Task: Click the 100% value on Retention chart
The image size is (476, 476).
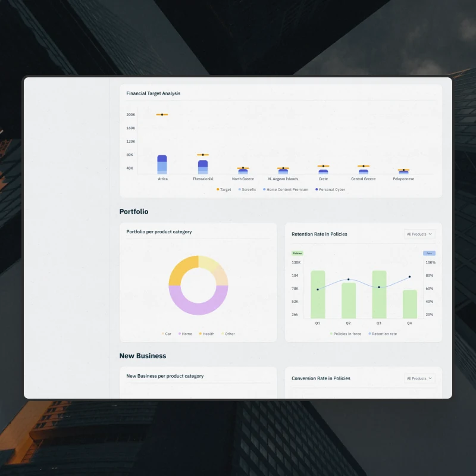Action: 430,262
